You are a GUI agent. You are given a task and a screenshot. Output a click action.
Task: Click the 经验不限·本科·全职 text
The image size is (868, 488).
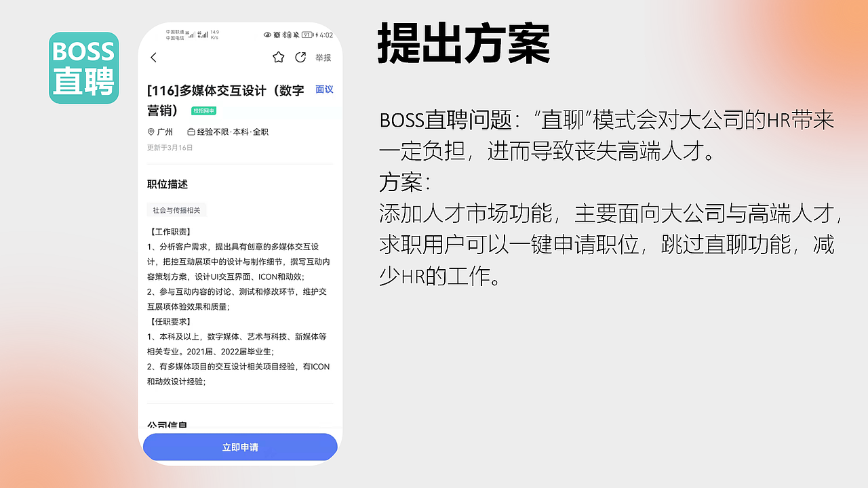233,132
